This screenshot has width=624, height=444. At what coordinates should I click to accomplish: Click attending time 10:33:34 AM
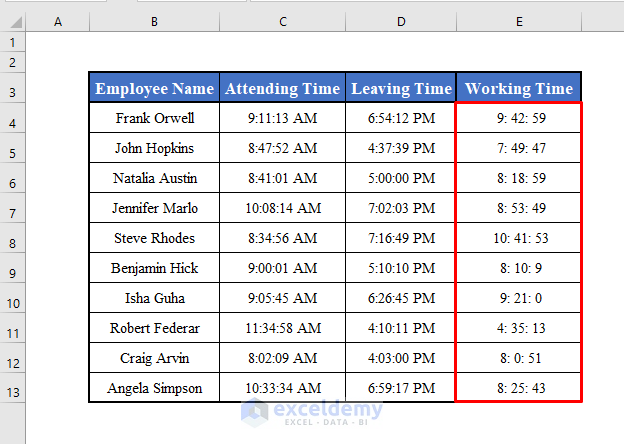pyautogui.click(x=283, y=388)
